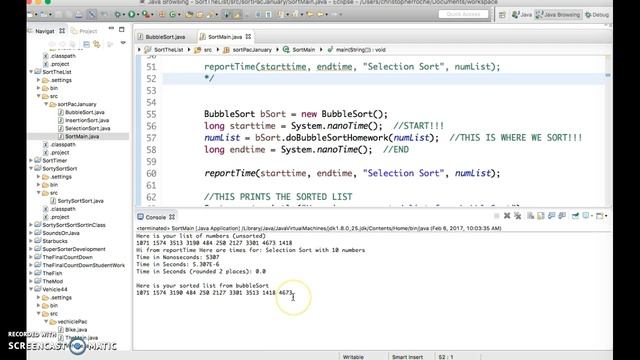
Task: Click the Smart Insert status bar entry
Action: coord(407,357)
